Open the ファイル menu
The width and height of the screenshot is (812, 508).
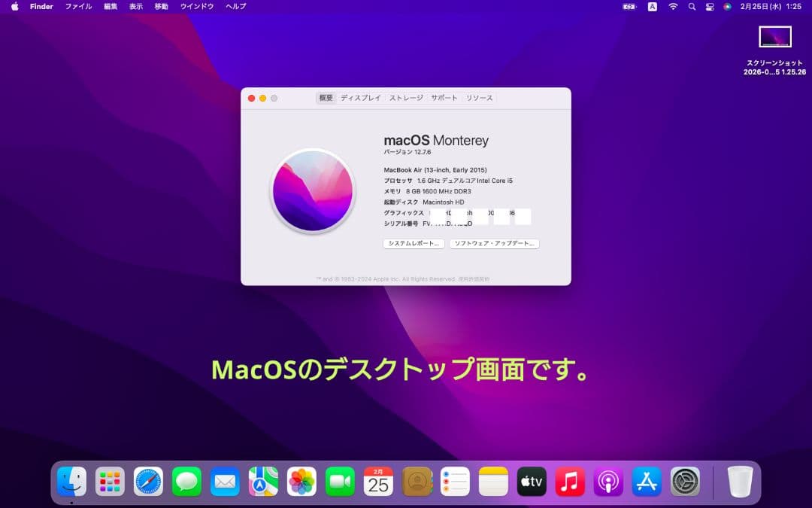coord(78,6)
